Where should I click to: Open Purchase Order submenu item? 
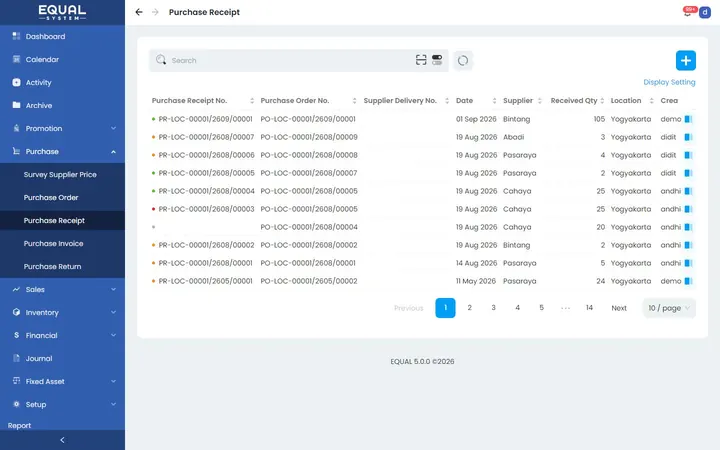point(51,197)
